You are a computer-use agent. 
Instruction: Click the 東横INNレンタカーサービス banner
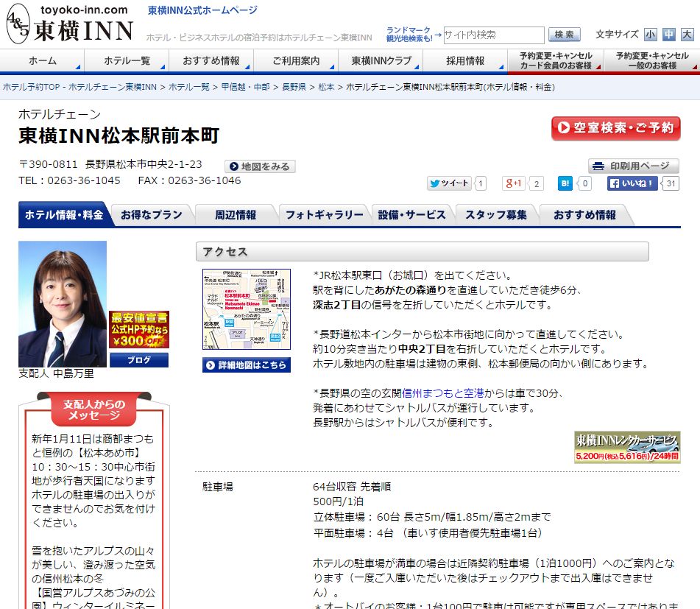click(x=627, y=448)
